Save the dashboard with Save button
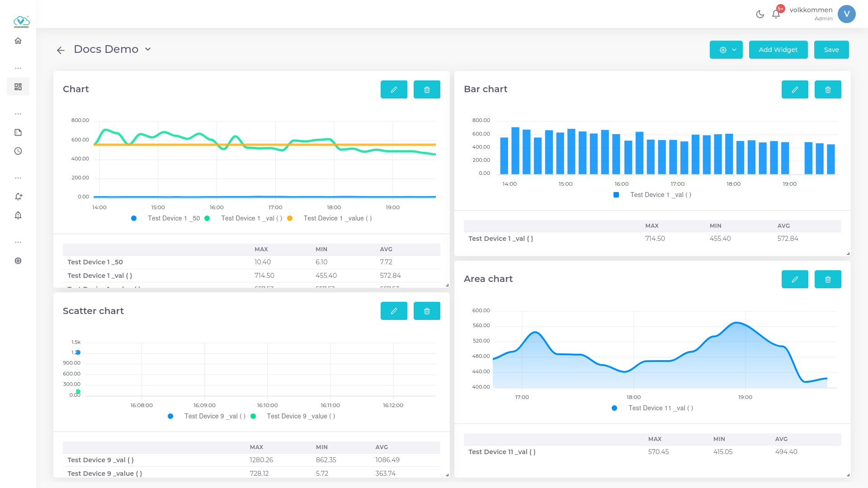This screenshot has width=868, height=488. tap(831, 50)
